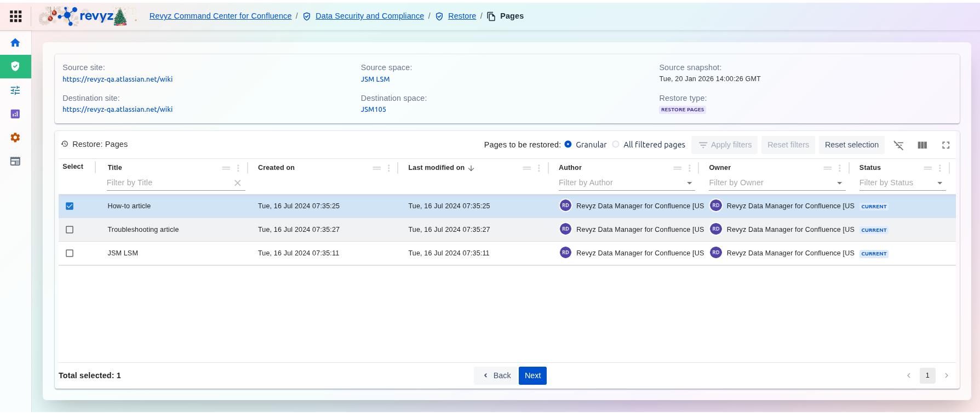Click the Reset selection button
Viewport: 980px width, 416px height.
(851, 145)
